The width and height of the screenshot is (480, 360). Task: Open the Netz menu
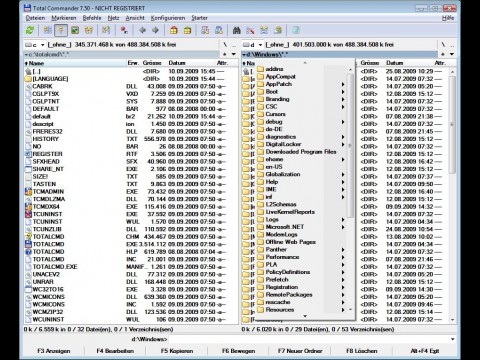pyautogui.click(x=113, y=18)
